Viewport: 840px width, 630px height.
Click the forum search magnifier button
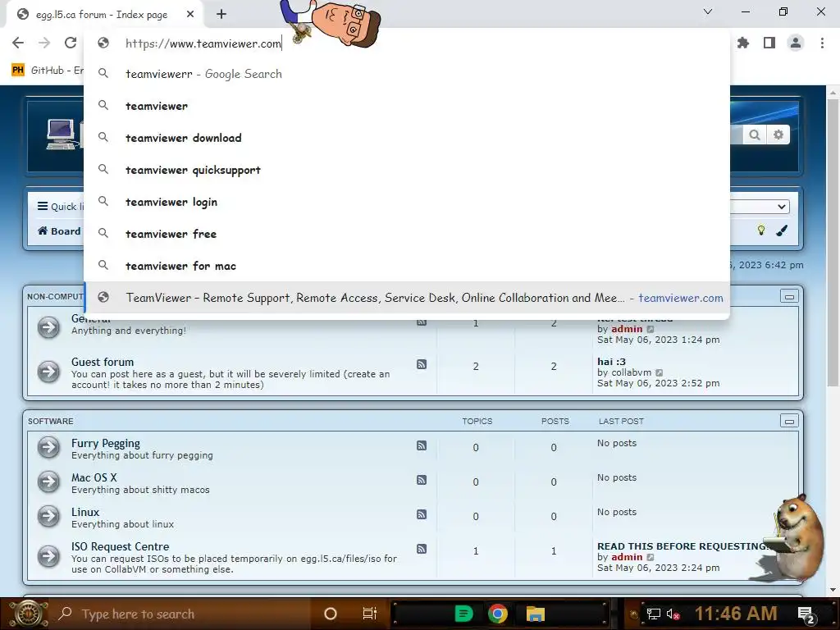pos(755,135)
